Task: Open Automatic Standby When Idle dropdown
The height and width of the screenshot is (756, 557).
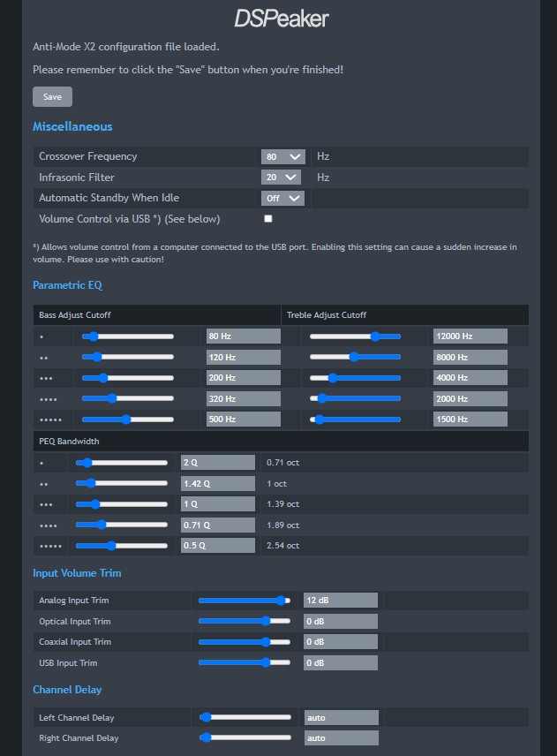Action: coord(282,199)
